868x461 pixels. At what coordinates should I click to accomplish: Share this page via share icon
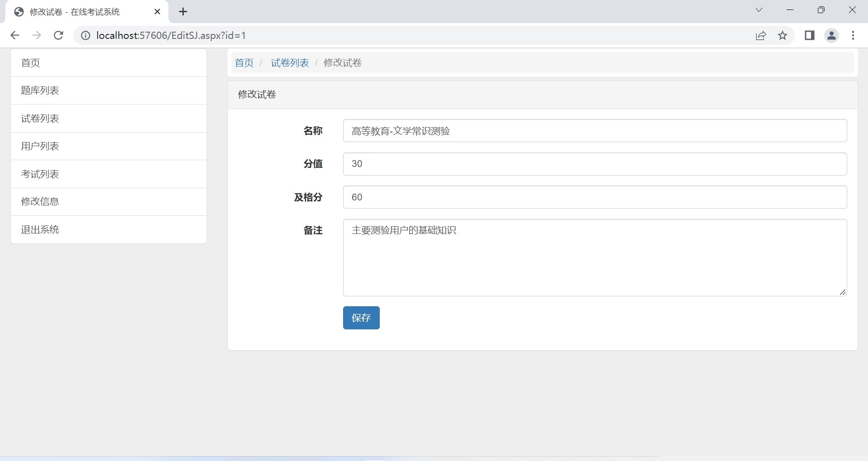coord(761,35)
